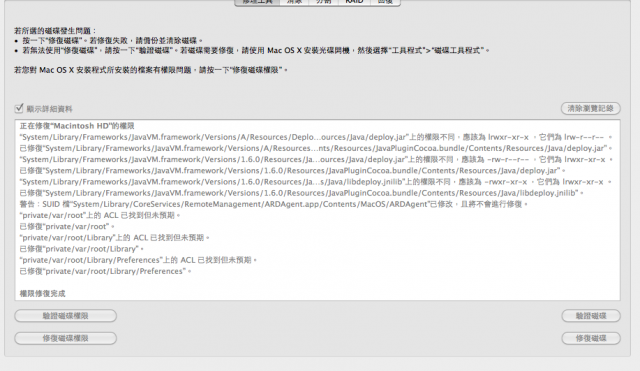640x371 pixels.
Task: Click the line "private/var/root/Library"上的 ACL 已找到但未預期
Action: [x=115, y=238]
